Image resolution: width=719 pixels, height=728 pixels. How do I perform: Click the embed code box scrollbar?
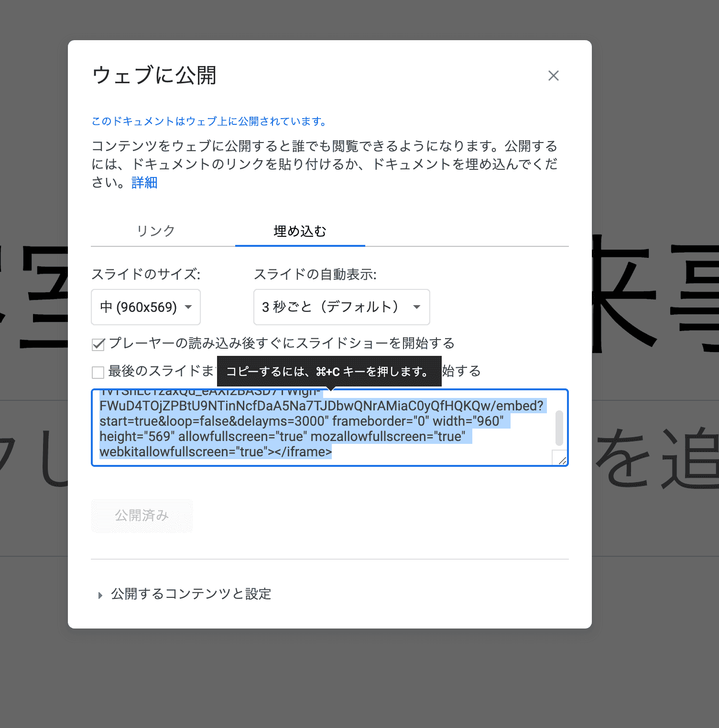pyautogui.click(x=559, y=427)
